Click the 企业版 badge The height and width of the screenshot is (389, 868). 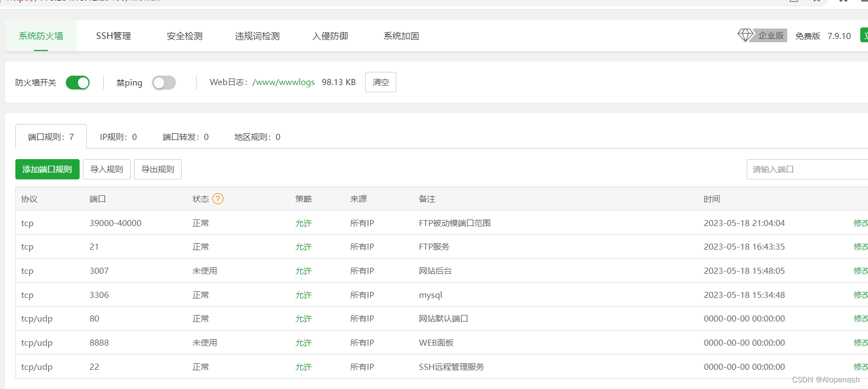(x=771, y=36)
